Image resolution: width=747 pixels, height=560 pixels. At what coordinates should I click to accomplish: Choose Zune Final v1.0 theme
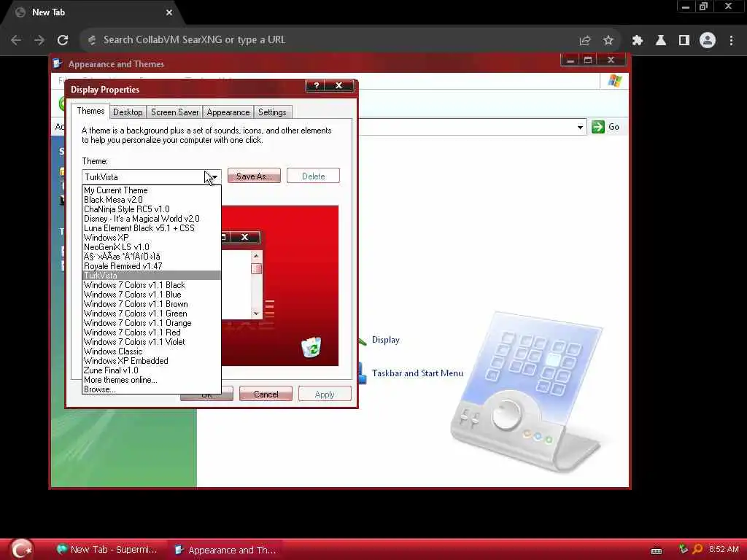(x=152, y=370)
